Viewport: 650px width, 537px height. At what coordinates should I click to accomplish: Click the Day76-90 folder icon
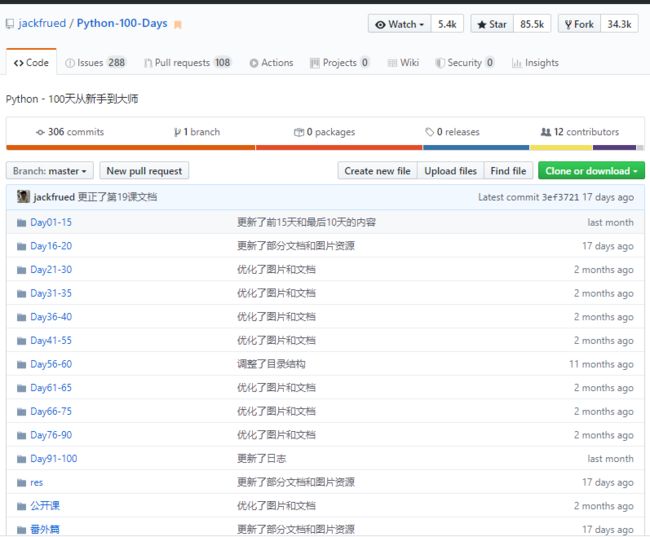coord(22,436)
